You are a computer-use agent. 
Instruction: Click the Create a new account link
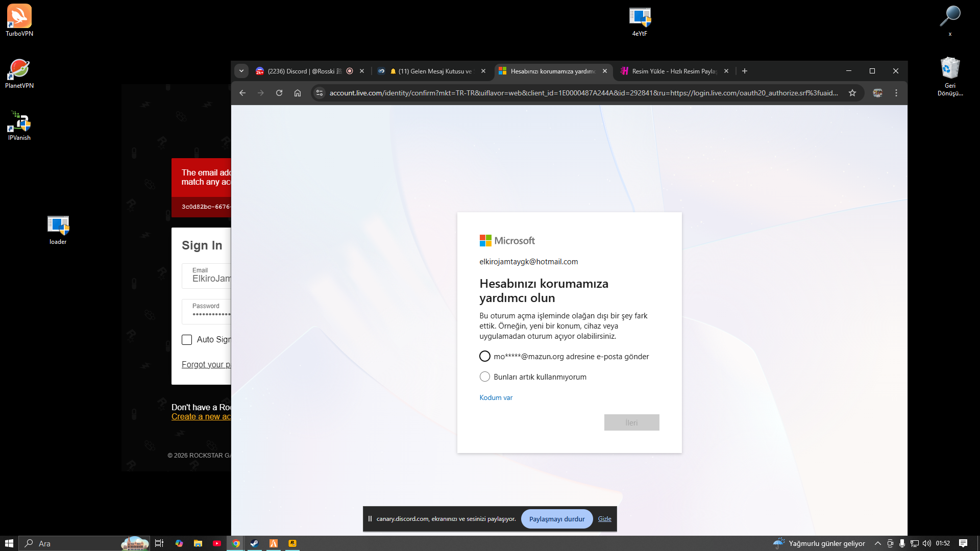pos(201,416)
